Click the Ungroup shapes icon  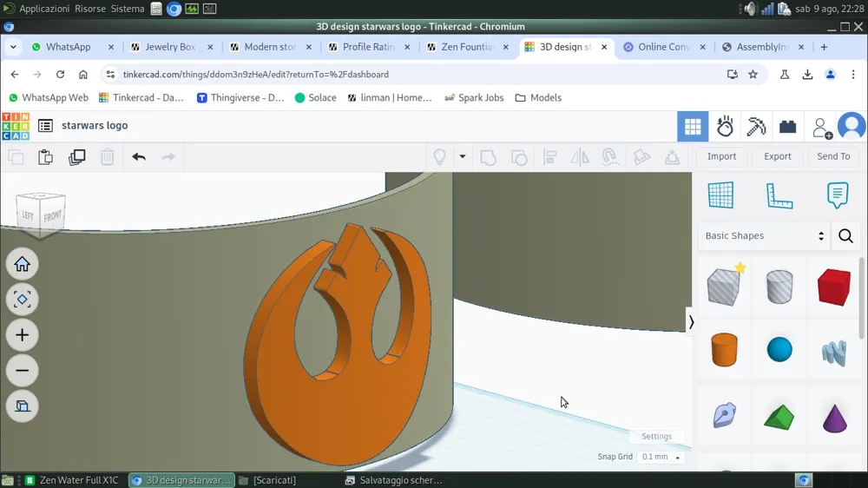(519, 157)
